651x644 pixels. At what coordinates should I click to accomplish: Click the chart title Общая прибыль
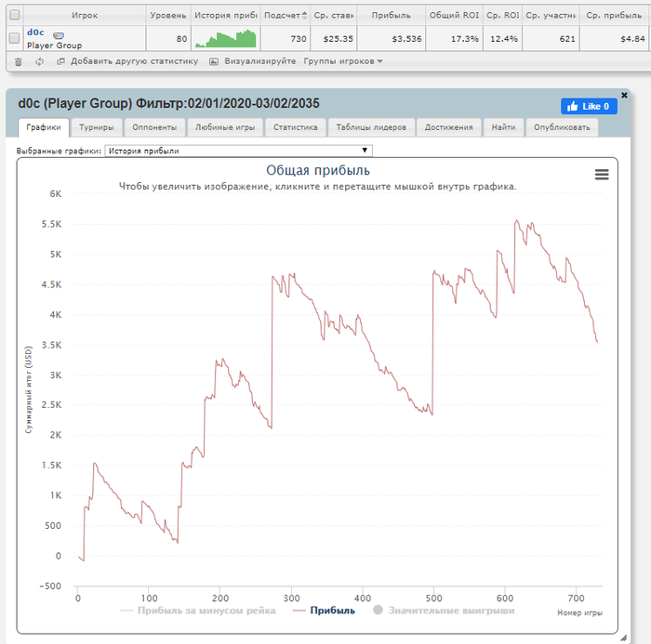[x=318, y=170]
